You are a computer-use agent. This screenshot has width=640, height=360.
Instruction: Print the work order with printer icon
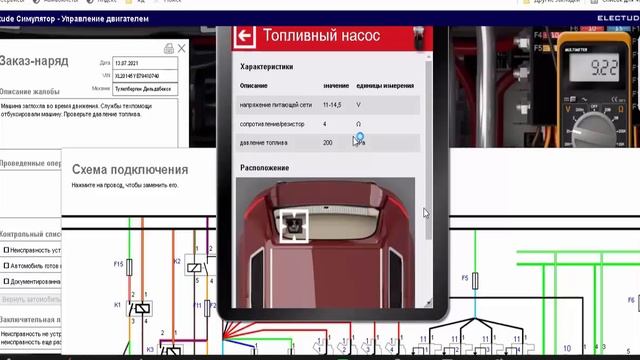pos(169,49)
